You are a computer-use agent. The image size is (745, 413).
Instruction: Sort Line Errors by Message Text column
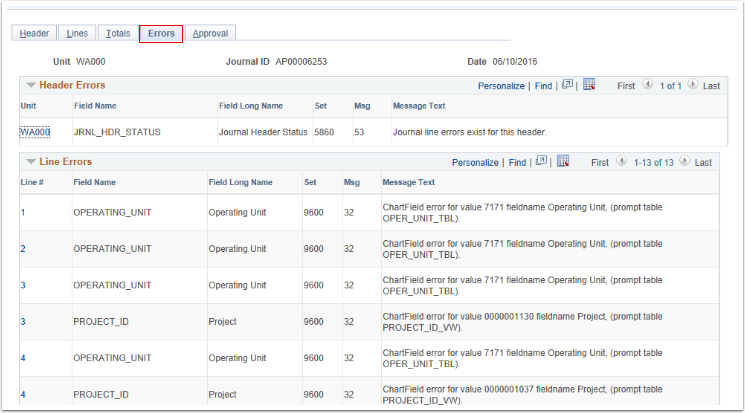tap(409, 182)
